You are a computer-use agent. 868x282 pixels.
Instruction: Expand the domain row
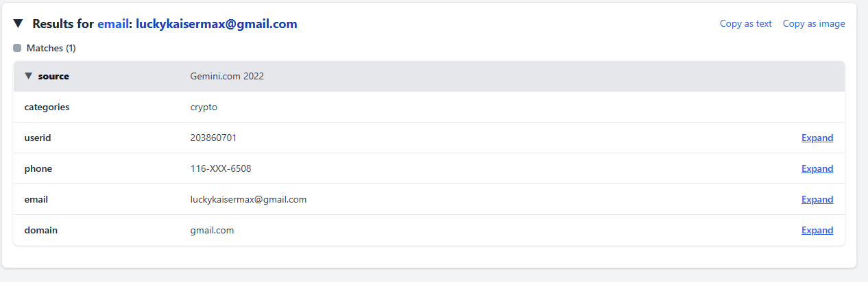coord(817,230)
